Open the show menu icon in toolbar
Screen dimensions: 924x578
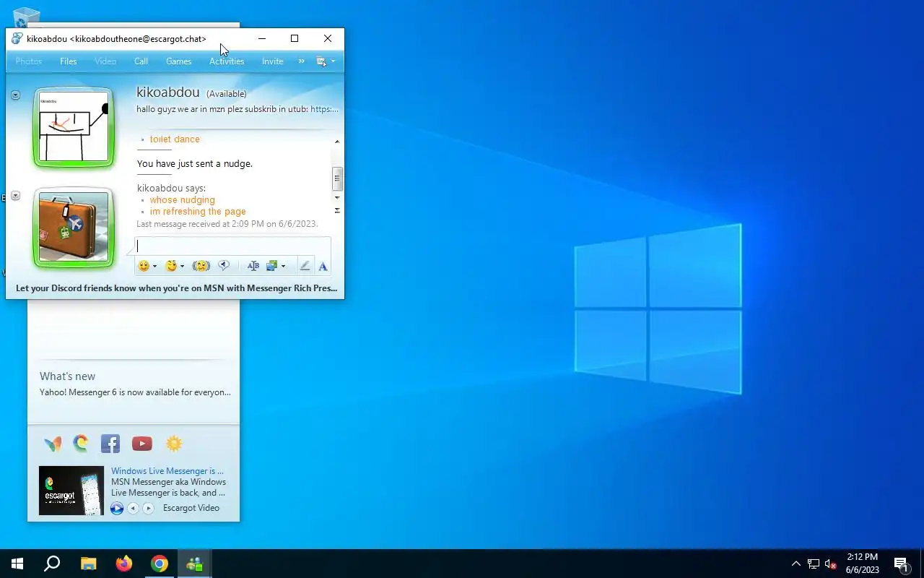(322, 61)
